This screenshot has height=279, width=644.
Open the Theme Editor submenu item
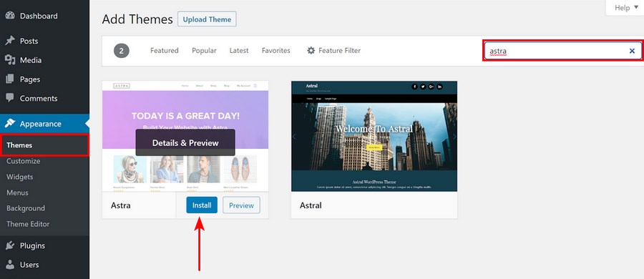[x=28, y=224]
